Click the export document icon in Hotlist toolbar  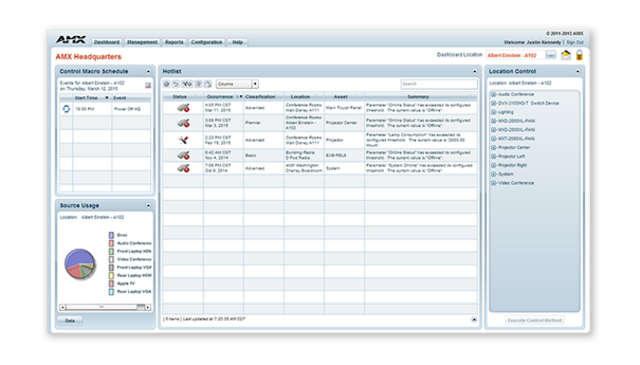pos(208,84)
